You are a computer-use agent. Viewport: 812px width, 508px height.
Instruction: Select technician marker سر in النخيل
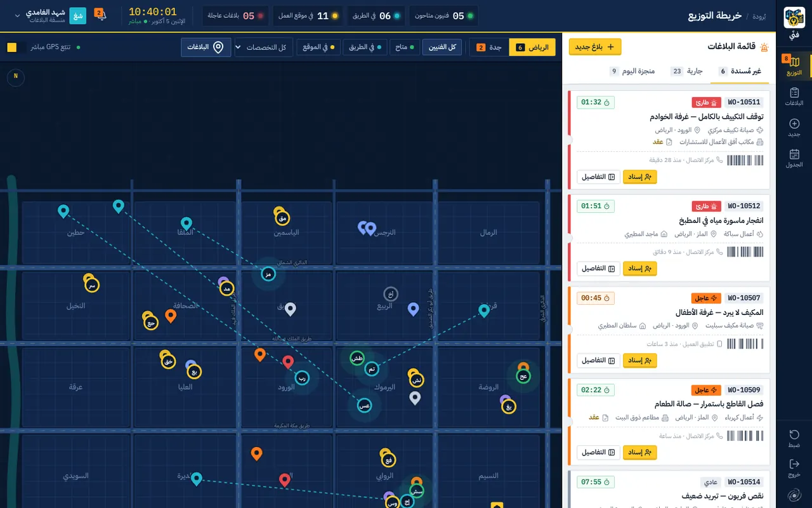click(x=92, y=285)
